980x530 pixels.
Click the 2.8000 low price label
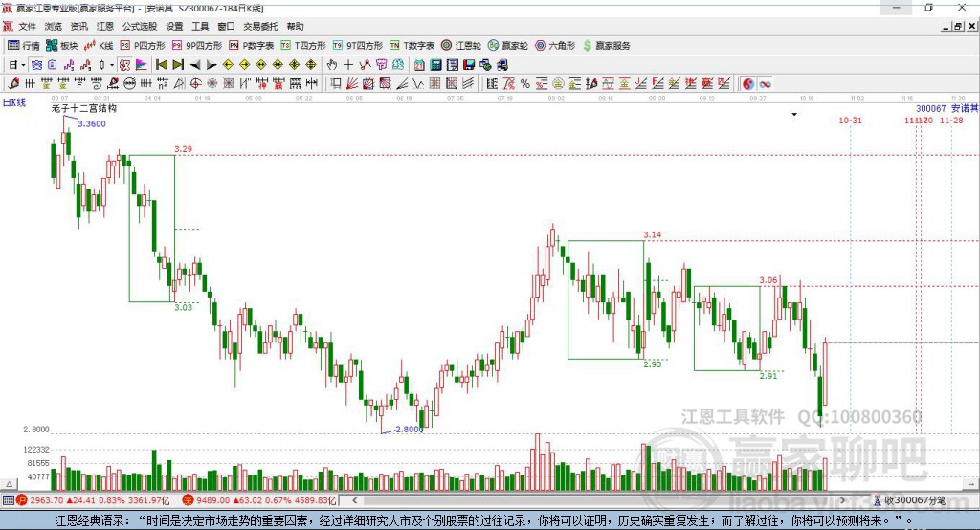click(410, 430)
